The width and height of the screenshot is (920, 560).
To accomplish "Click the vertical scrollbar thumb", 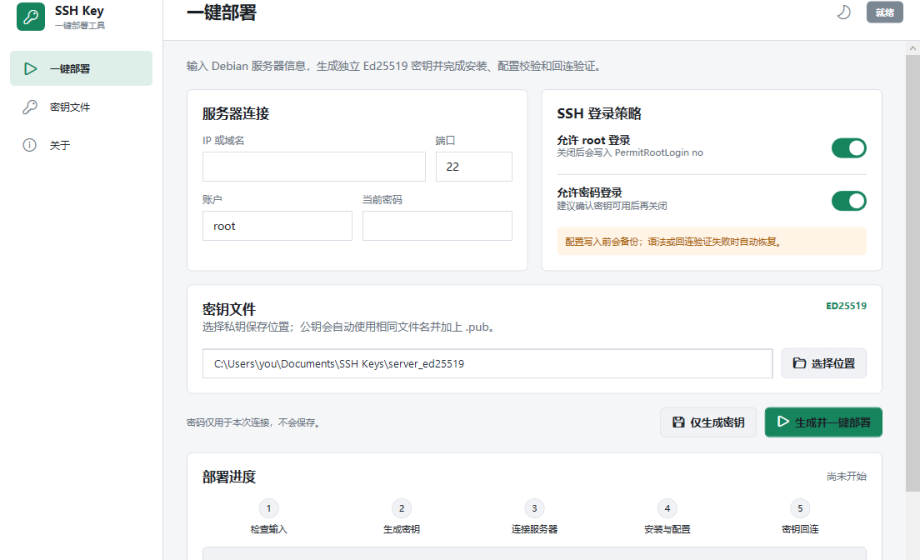I will click(913, 274).
